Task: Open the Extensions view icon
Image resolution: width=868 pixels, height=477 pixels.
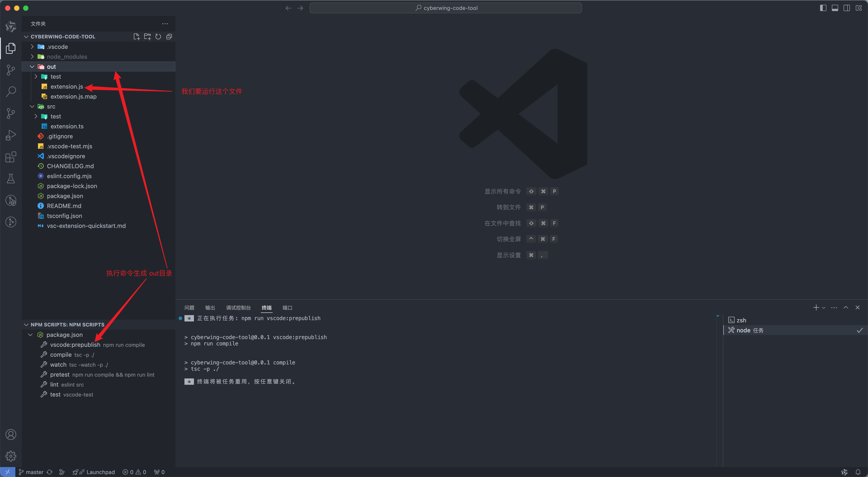Action: [x=11, y=157]
